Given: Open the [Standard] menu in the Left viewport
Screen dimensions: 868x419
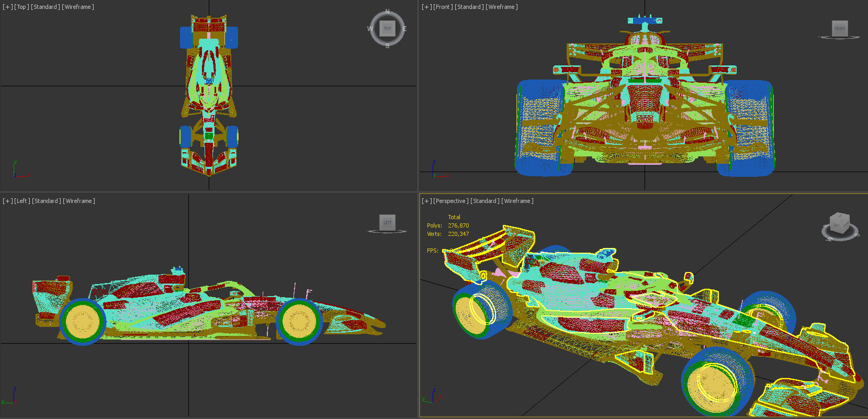Looking at the screenshot, I should pyautogui.click(x=47, y=201).
